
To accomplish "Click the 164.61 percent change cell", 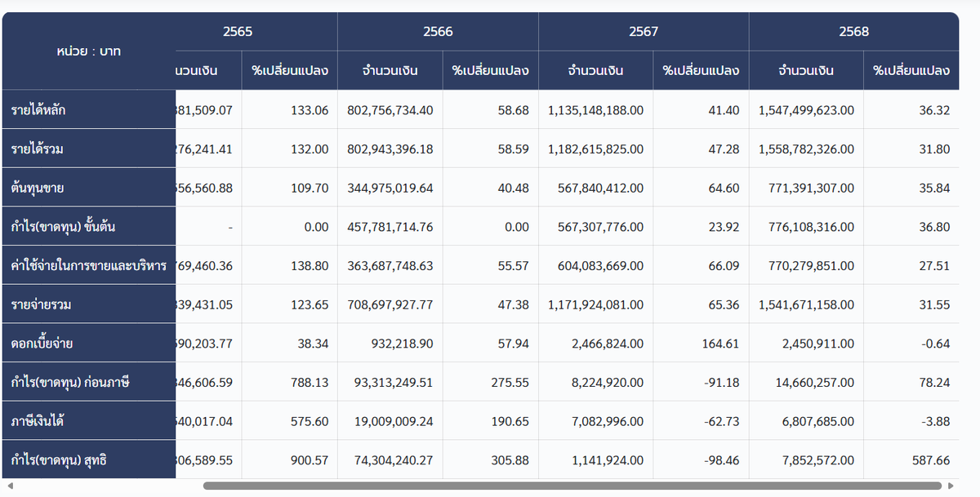I will click(x=702, y=343).
